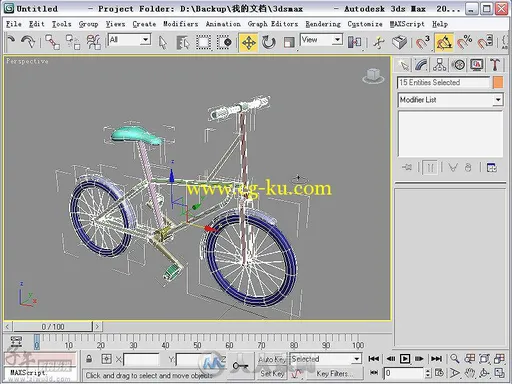Screen dimensions: 512x384
Task: Click the orange object color swatch
Action: coord(498,82)
